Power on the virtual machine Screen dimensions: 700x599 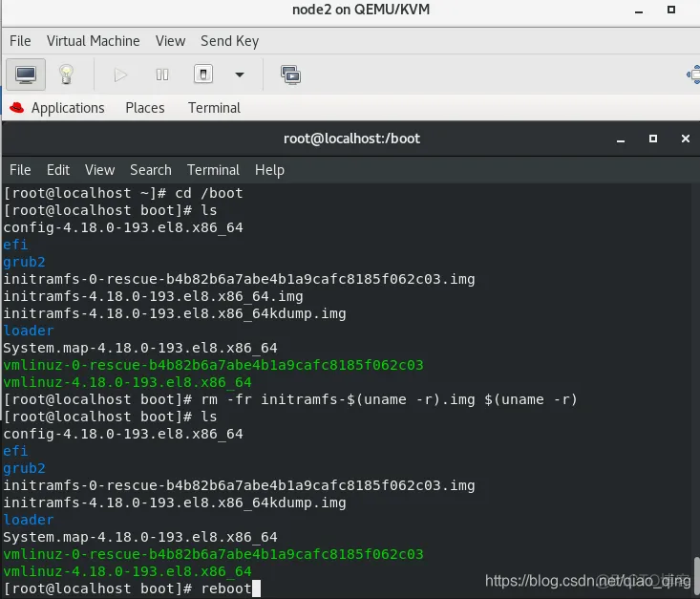pos(120,75)
